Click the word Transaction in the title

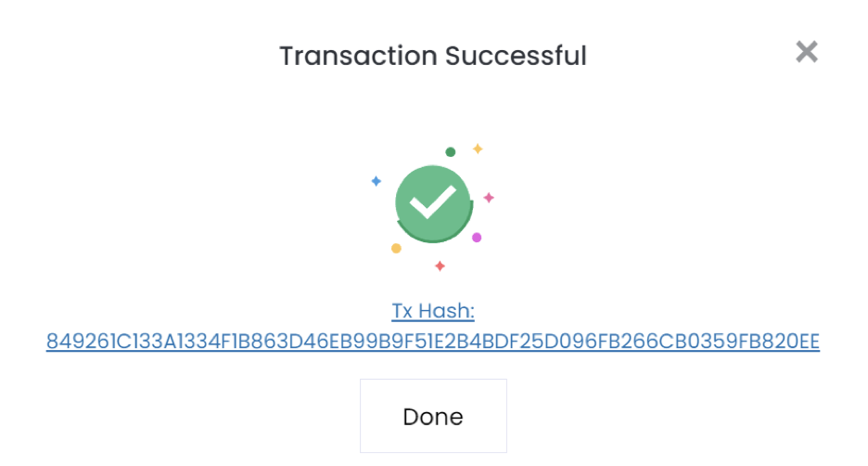coord(358,56)
